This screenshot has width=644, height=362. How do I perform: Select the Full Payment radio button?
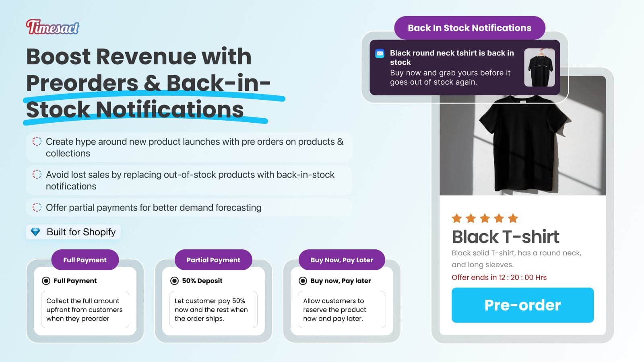[46, 281]
